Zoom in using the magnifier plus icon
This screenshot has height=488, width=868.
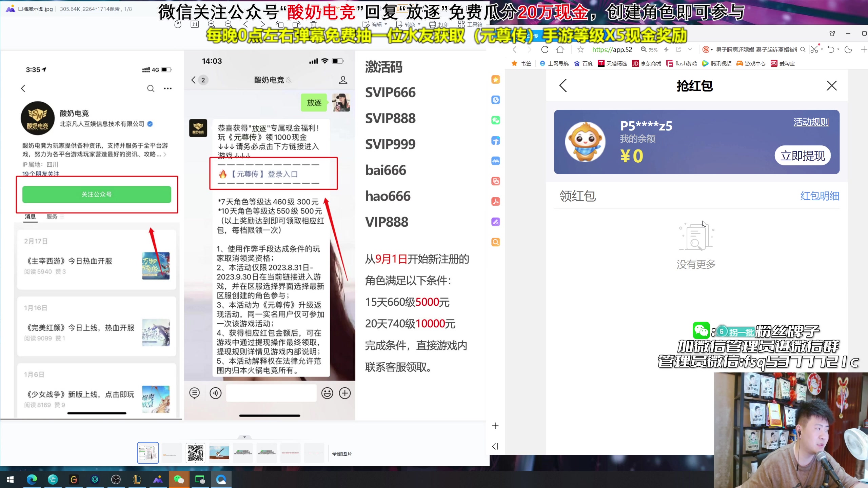tap(212, 24)
